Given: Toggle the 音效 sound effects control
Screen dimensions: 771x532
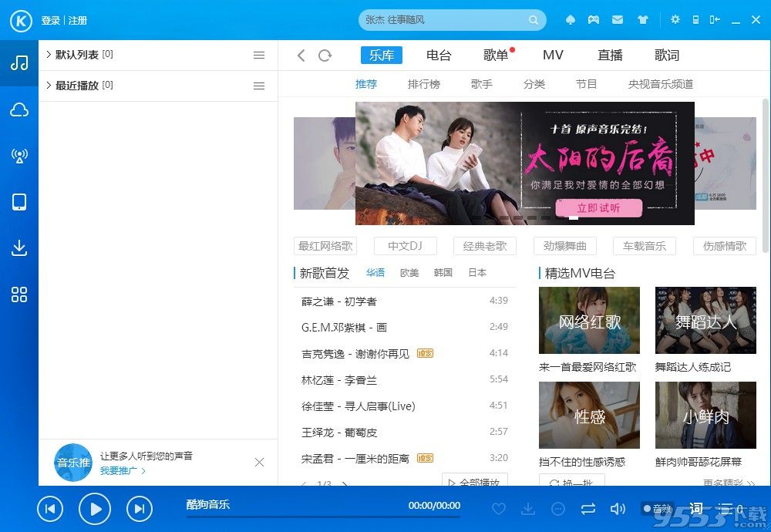Looking at the screenshot, I should point(659,508).
